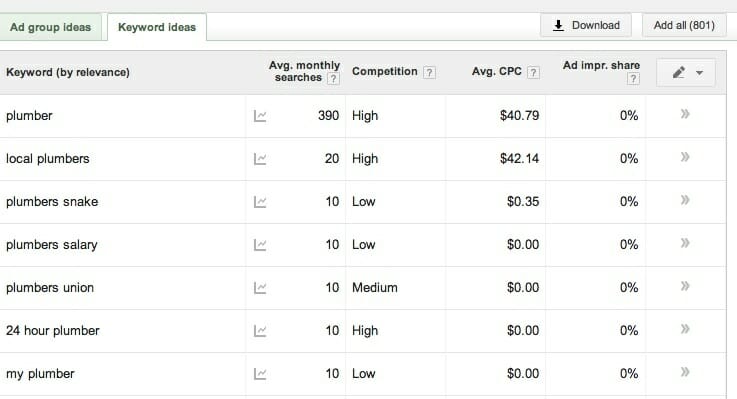Sort by Competition column header
This screenshot has height=399, width=737.
coord(384,71)
